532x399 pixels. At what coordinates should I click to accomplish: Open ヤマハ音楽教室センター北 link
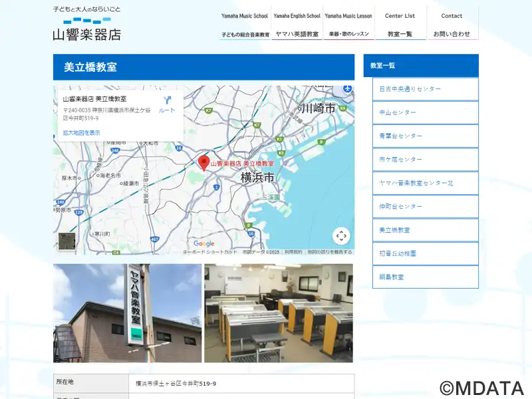tap(425, 183)
